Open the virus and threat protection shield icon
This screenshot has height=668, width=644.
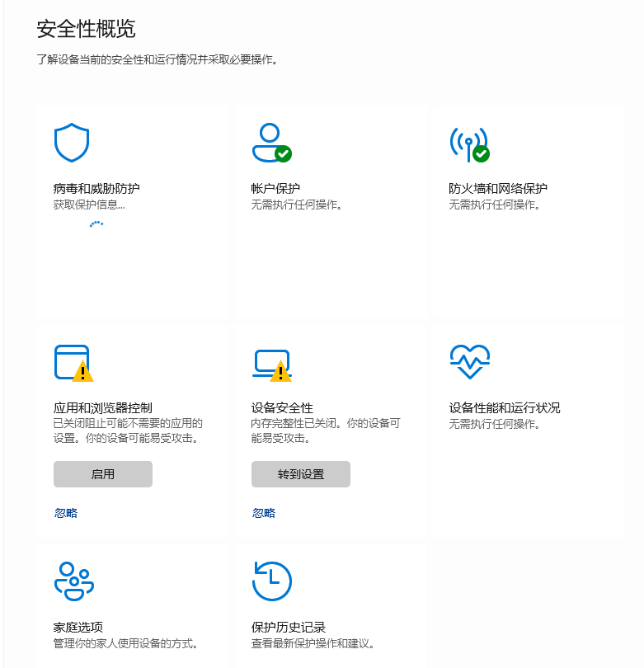click(x=72, y=143)
